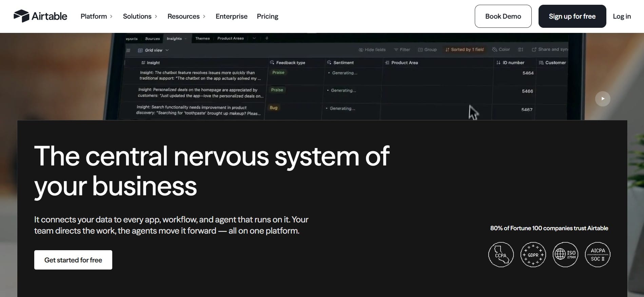Click the 80% of Fortune 100 text
This screenshot has height=297, width=644.
pos(549,228)
